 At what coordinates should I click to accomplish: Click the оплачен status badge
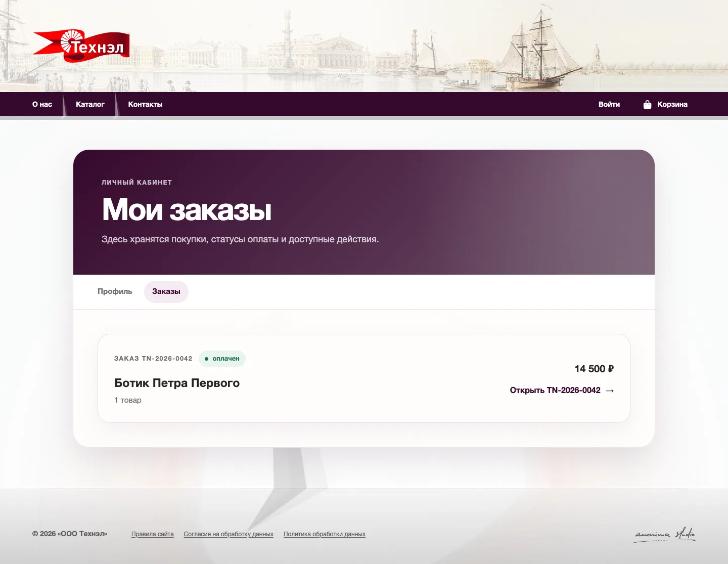point(222,359)
